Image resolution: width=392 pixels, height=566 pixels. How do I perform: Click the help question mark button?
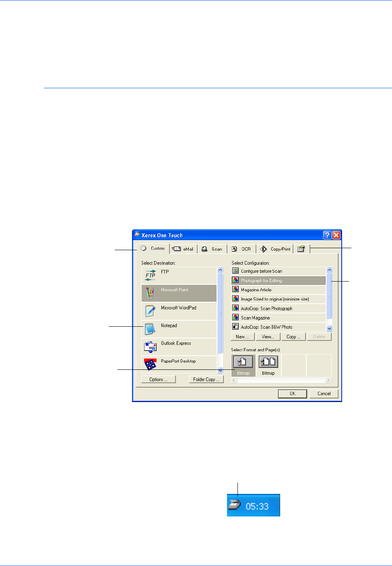327,235
